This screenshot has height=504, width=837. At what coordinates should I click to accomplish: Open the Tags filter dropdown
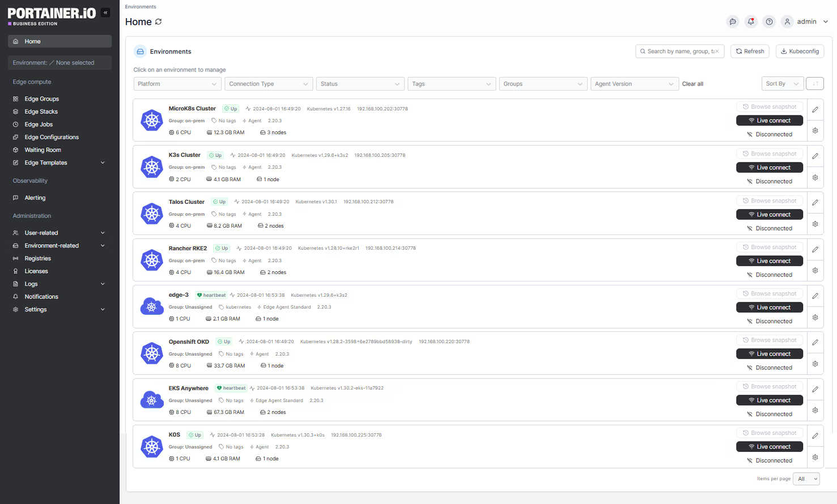coord(452,84)
